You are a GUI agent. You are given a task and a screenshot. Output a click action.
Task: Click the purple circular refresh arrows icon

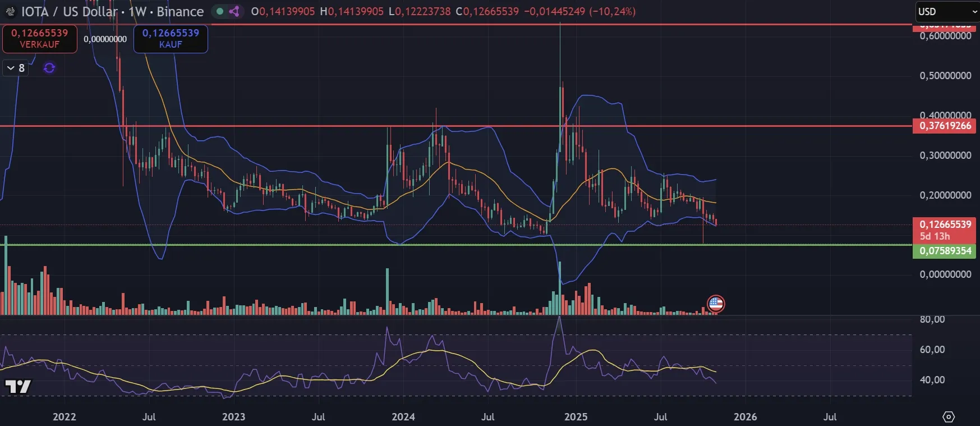click(49, 68)
